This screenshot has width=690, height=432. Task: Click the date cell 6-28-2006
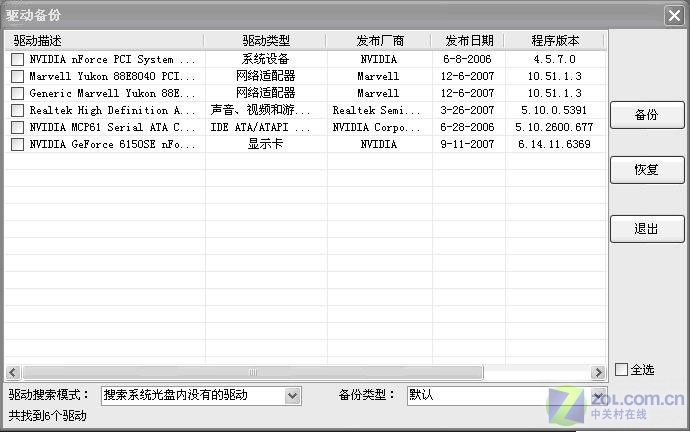coord(467,128)
